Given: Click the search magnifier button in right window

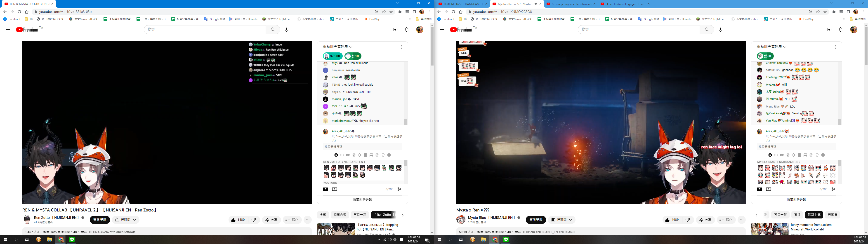Looking at the screenshot, I should pyautogui.click(x=707, y=30).
